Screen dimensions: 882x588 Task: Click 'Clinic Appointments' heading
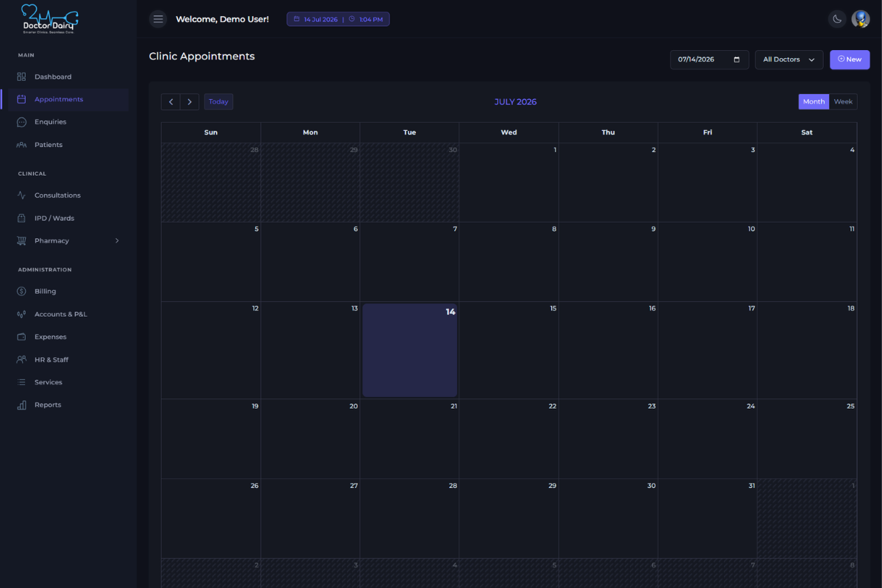(x=202, y=56)
